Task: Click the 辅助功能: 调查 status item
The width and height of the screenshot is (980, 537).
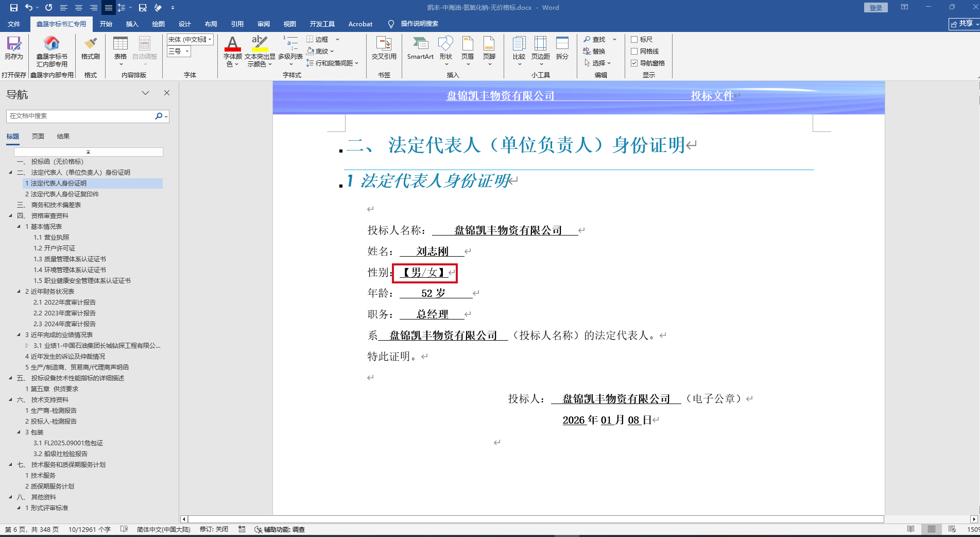Action: click(280, 529)
